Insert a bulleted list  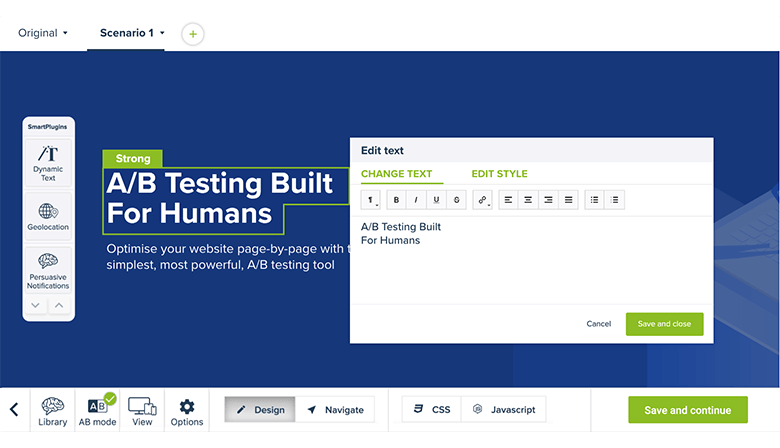coord(594,200)
